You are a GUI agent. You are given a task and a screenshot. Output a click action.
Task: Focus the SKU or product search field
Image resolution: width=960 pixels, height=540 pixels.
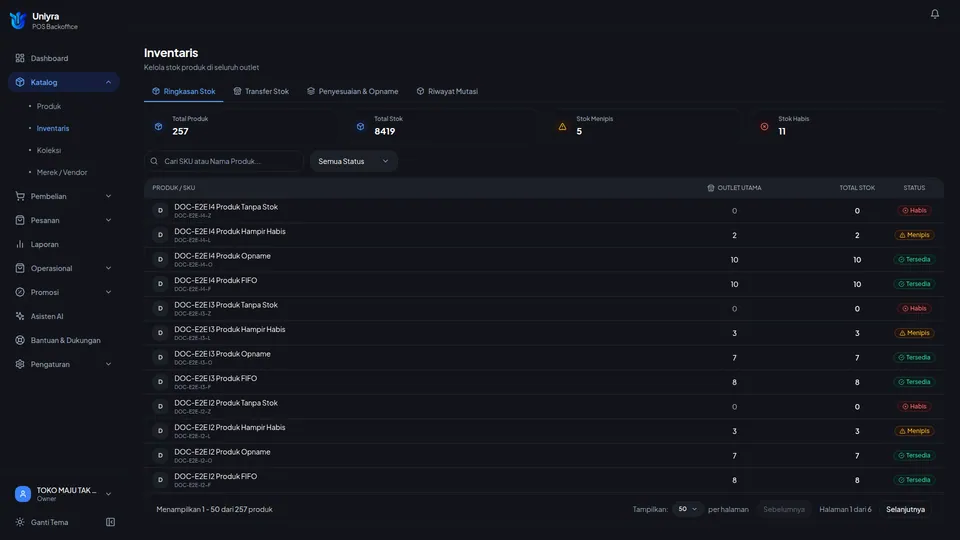[x=224, y=161]
